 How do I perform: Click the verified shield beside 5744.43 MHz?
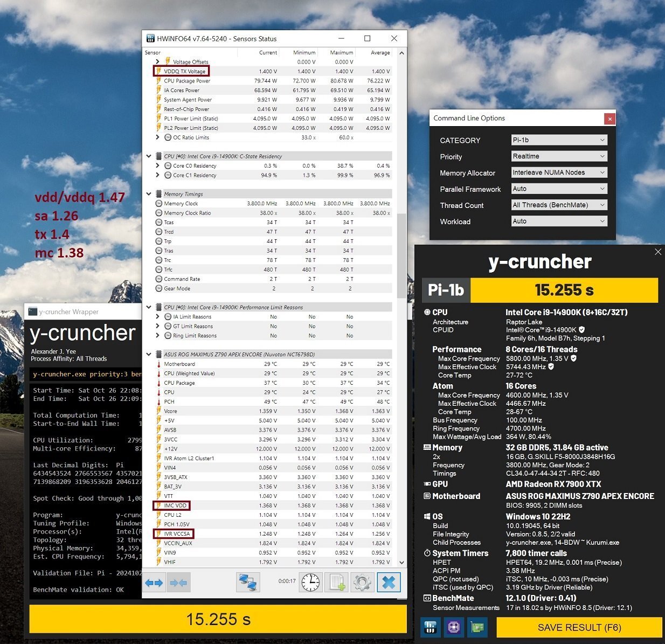551,367
